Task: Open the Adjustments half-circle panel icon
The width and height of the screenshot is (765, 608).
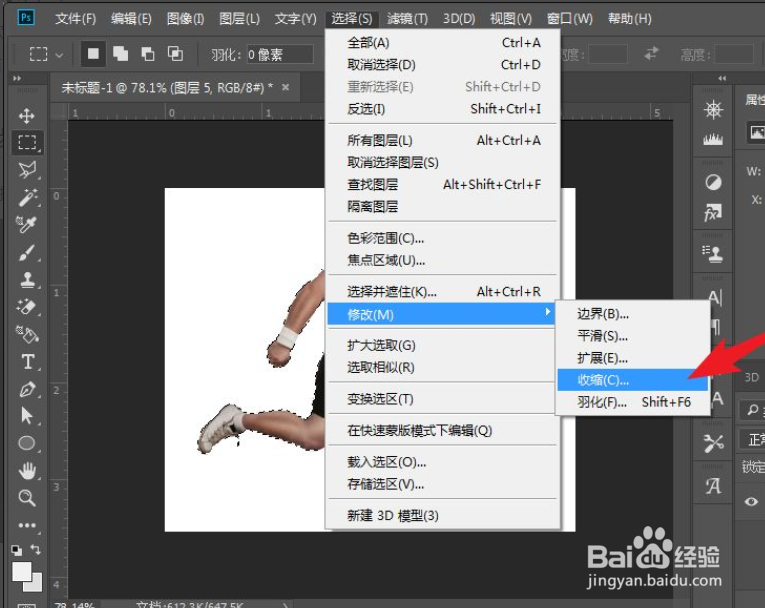Action: 713,182
